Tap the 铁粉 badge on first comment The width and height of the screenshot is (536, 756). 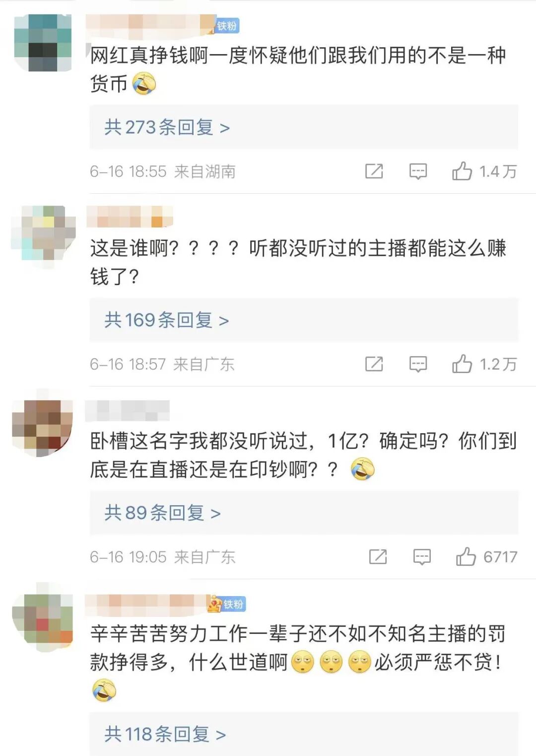point(227,25)
